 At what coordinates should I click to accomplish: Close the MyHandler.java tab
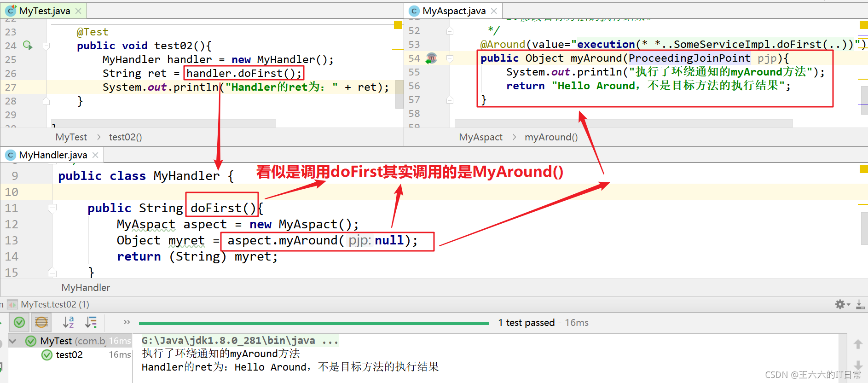(95, 155)
